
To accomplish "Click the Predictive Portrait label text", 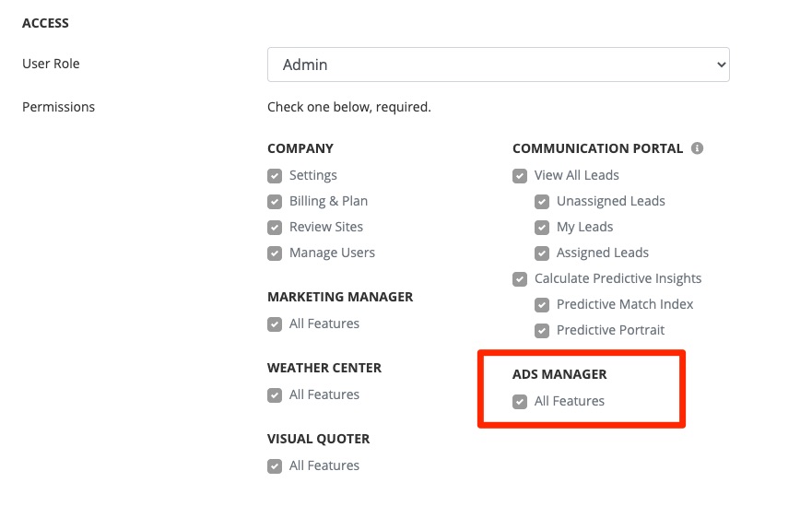I will 610,330.
